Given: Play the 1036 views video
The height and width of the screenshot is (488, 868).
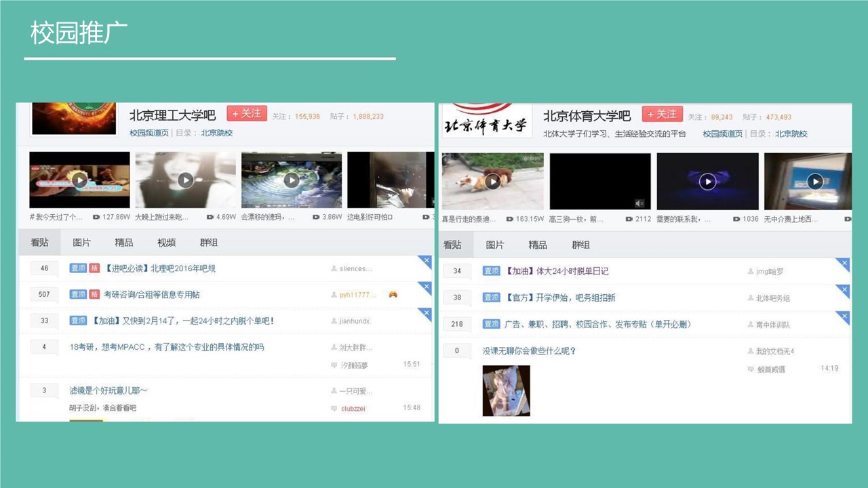Looking at the screenshot, I should [x=707, y=182].
